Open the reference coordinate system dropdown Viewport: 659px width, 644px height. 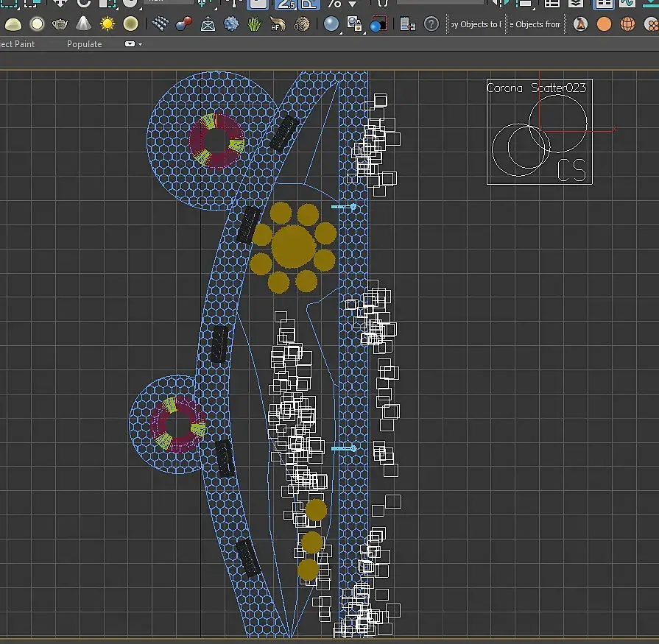tap(169, 3)
